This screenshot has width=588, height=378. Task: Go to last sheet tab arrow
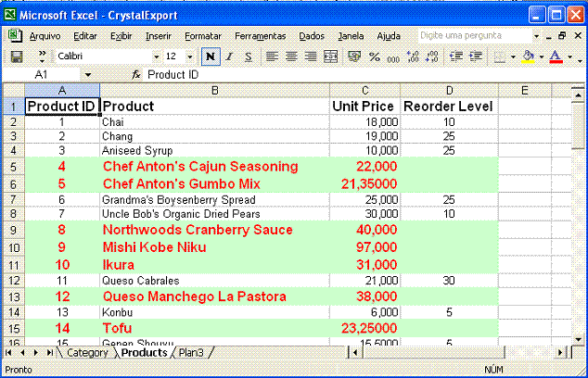(49, 353)
